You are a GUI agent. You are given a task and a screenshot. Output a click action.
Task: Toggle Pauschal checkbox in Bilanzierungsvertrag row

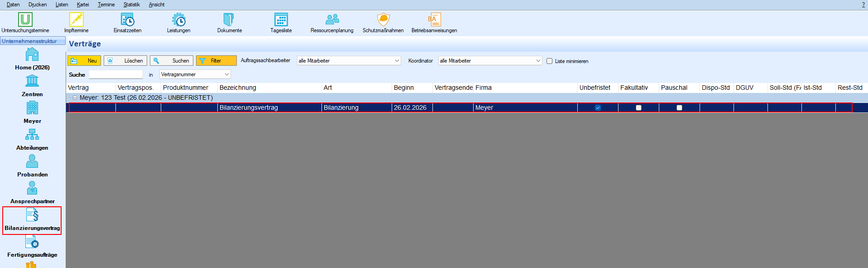[679, 107]
